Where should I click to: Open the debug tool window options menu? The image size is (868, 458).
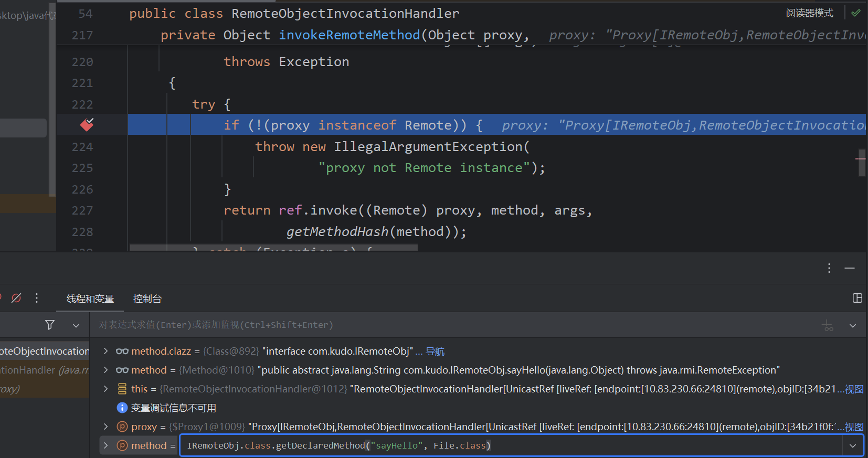[829, 268]
